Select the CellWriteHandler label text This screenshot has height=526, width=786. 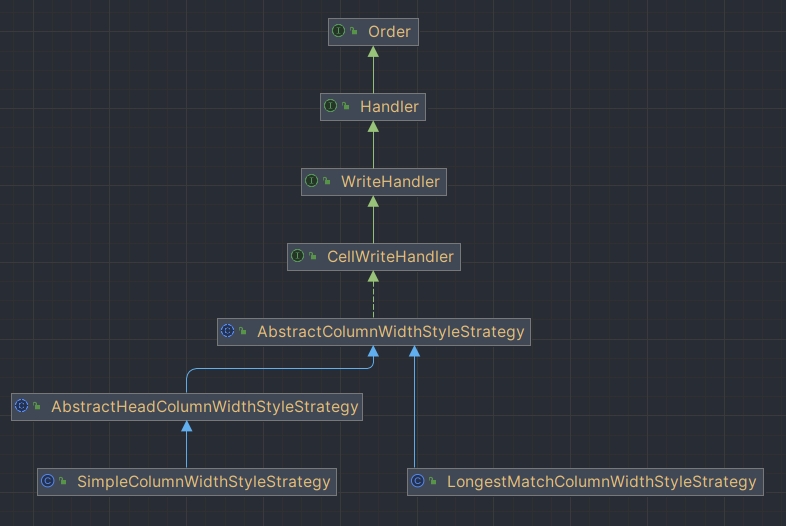click(x=390, y=257)
